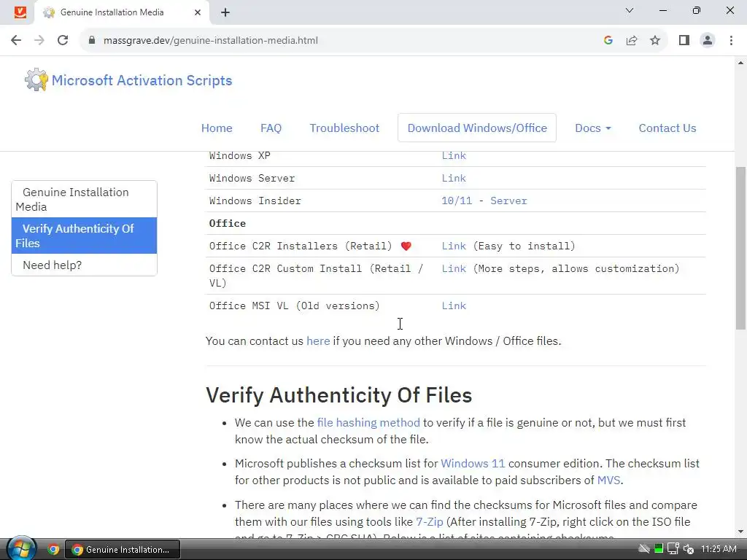This screenshot has width=747, height=560.
Task: Open Google search icon in address bar
Action: (608, 41)
